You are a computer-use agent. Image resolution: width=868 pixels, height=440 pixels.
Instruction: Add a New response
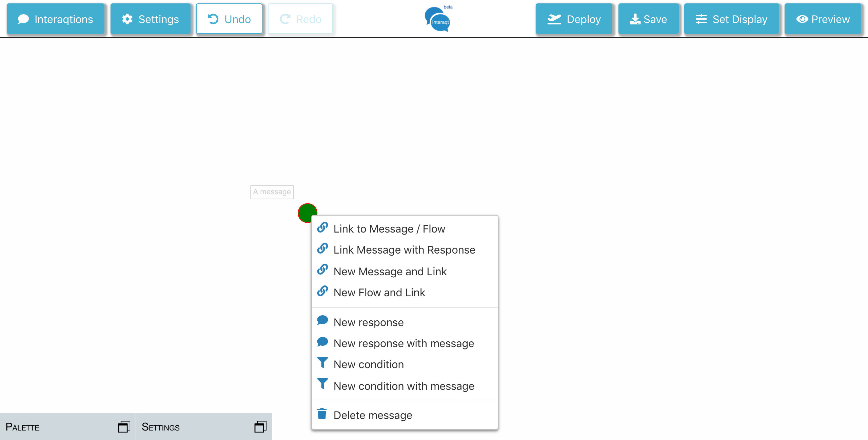point(369,322)
